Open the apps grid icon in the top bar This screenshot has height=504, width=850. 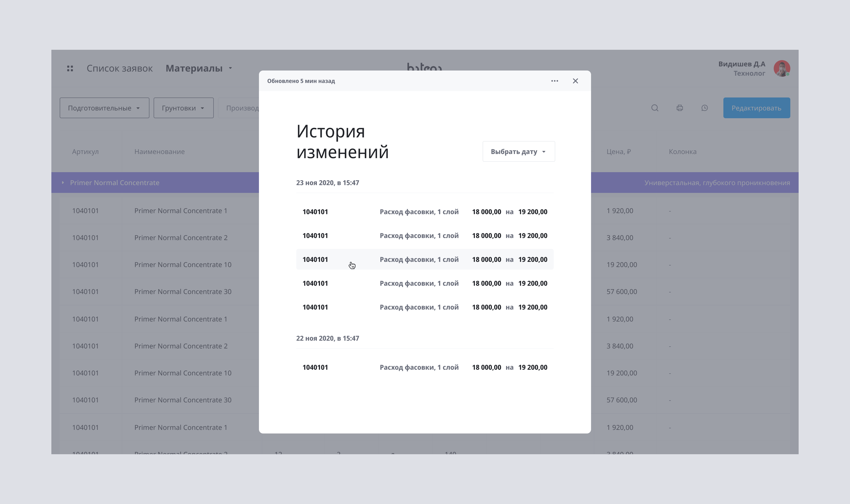pyautogui.click(x=70, y=68)
